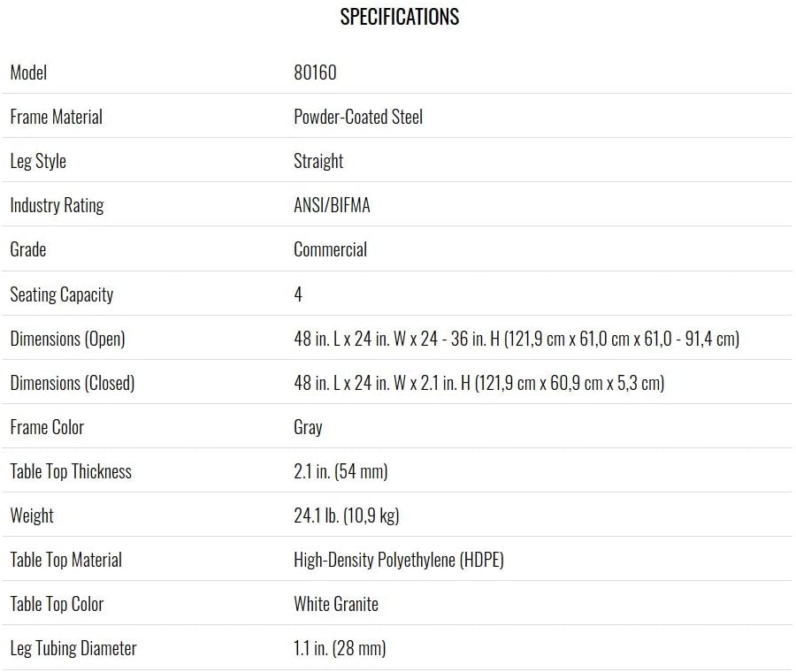Click the ANSI/BIFMA industry rating value
Image resolution: width=796 pixels, height=672 pixels.
[332, 205]
